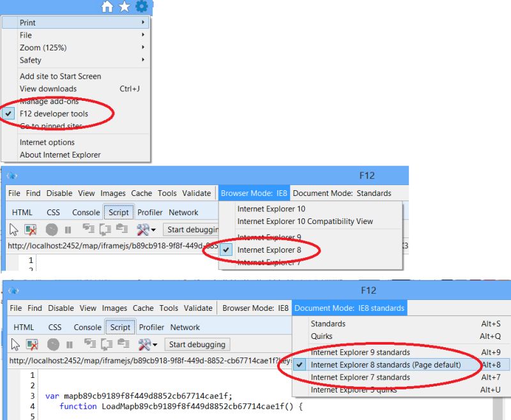511x420 pixels.
Task: Click Add site to Start Screen
Action: coord(61,77)
